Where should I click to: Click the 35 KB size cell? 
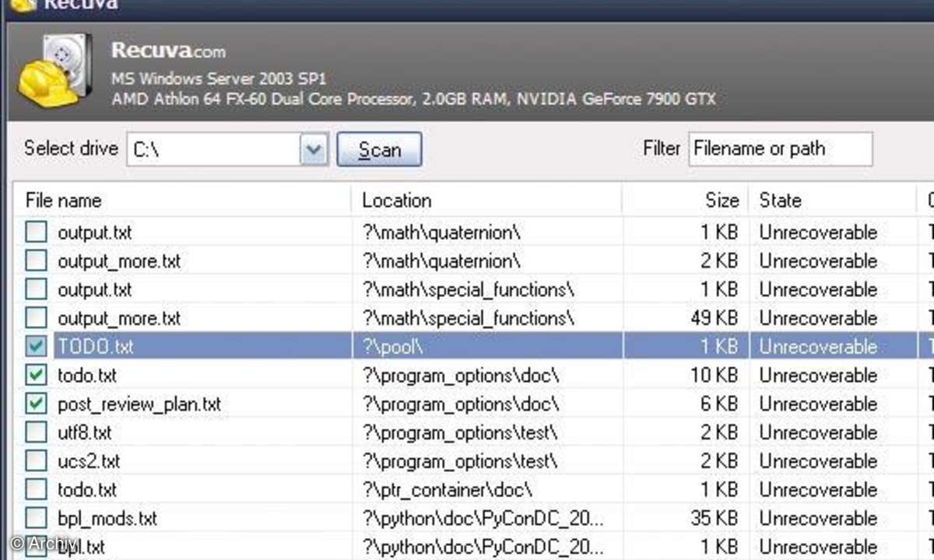(714, 519)
